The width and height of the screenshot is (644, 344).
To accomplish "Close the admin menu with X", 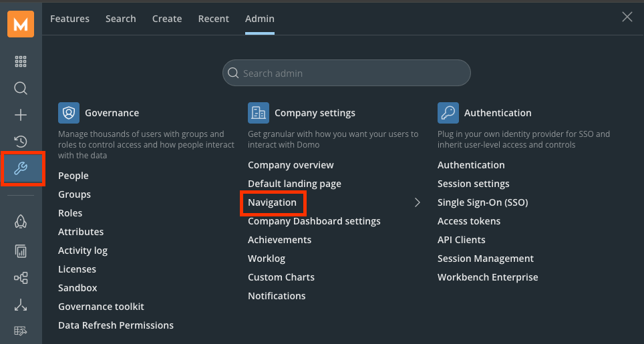I will [x=627, y=17].
